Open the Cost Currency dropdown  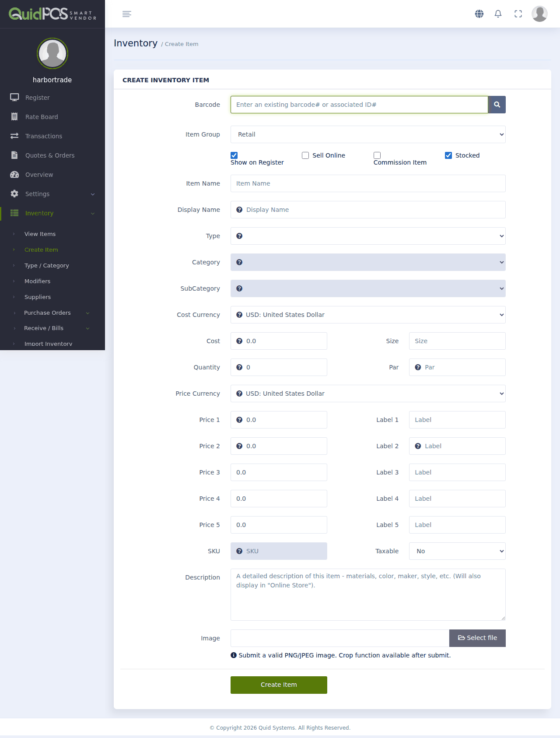[x=368, y=315]
